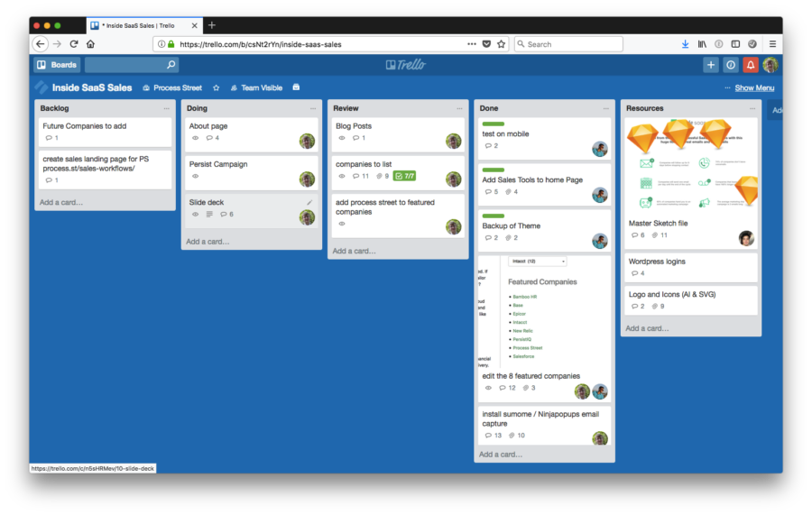This screenshot has width=812, height=515.
Task: Click the attachment icon on companies to list
Action: 379,177
